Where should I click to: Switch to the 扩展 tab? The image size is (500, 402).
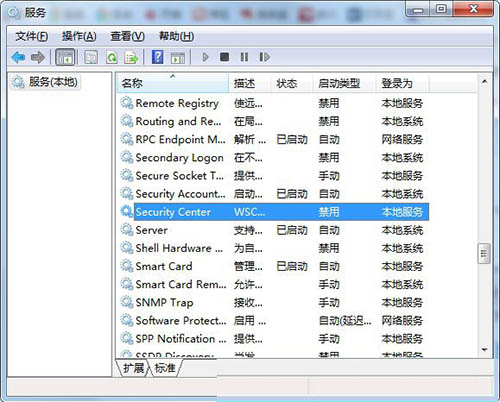tap(133, 368)
